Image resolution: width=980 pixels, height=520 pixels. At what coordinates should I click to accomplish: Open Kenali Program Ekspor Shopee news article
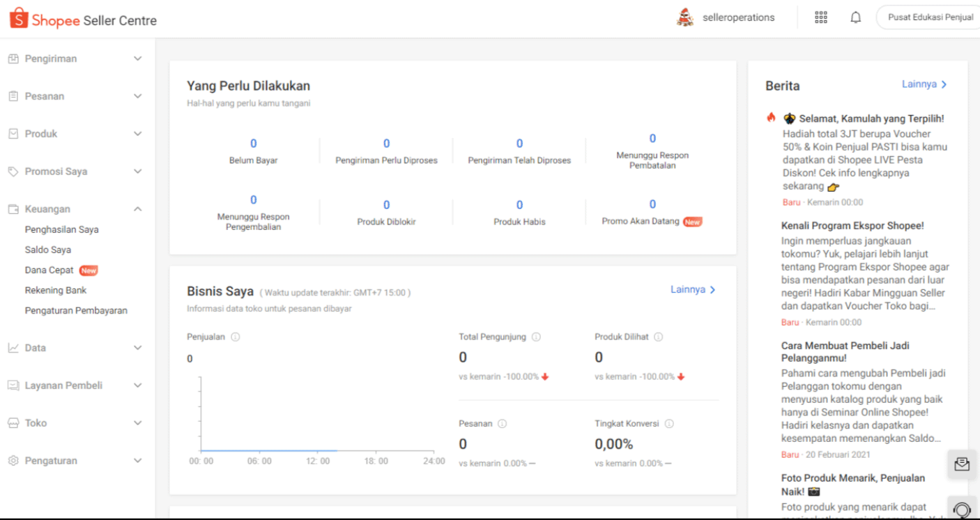click(x=852, y=226)
